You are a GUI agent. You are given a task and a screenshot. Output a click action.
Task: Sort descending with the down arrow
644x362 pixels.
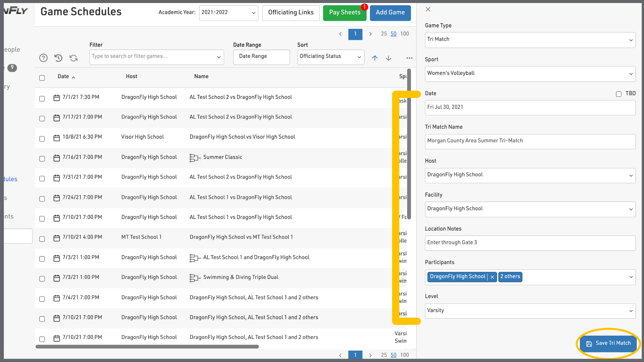tap(388, 58)
